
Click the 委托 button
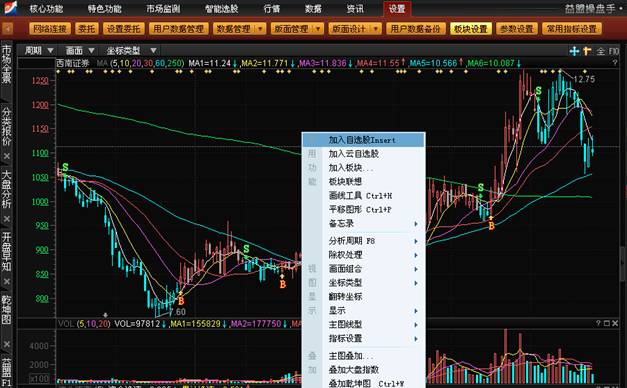pyautogui.click(x=86, y=29)
